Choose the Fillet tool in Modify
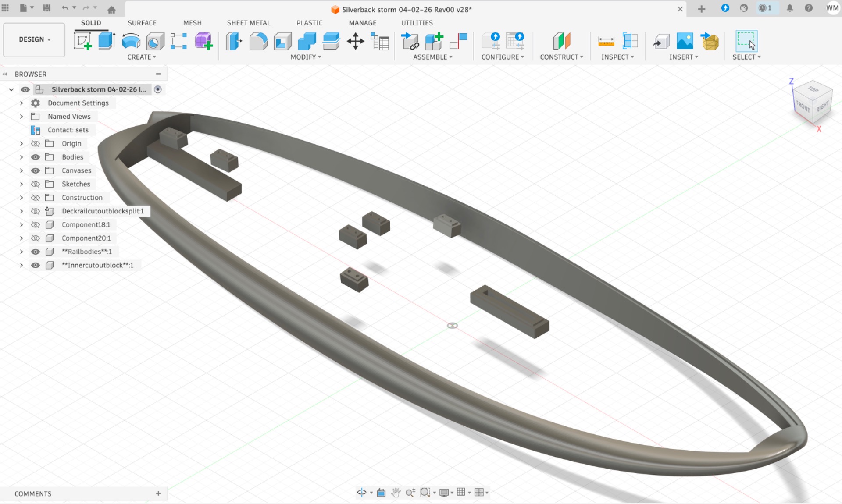This screenshot has width=842, height=504. coord(258,41)
